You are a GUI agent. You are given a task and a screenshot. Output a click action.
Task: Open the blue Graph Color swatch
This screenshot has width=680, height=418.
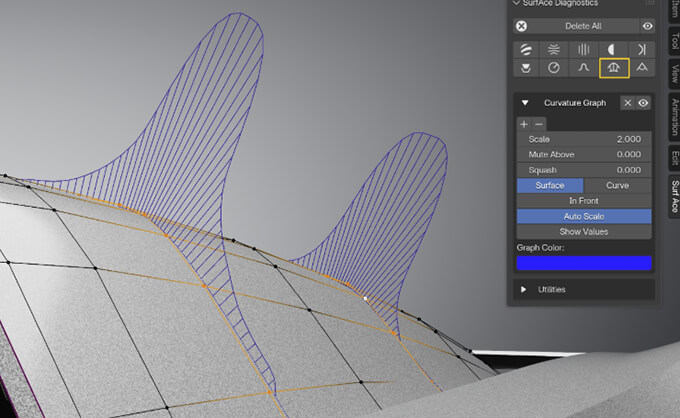tap(584, 263)
